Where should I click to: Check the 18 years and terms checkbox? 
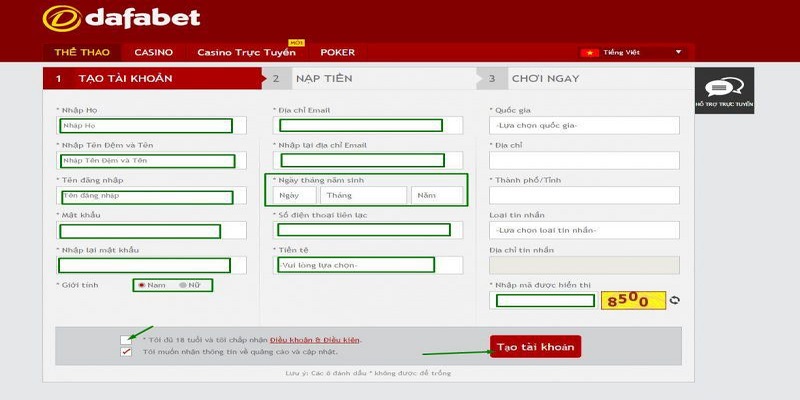pyautogui.click(x=126, y=340)
